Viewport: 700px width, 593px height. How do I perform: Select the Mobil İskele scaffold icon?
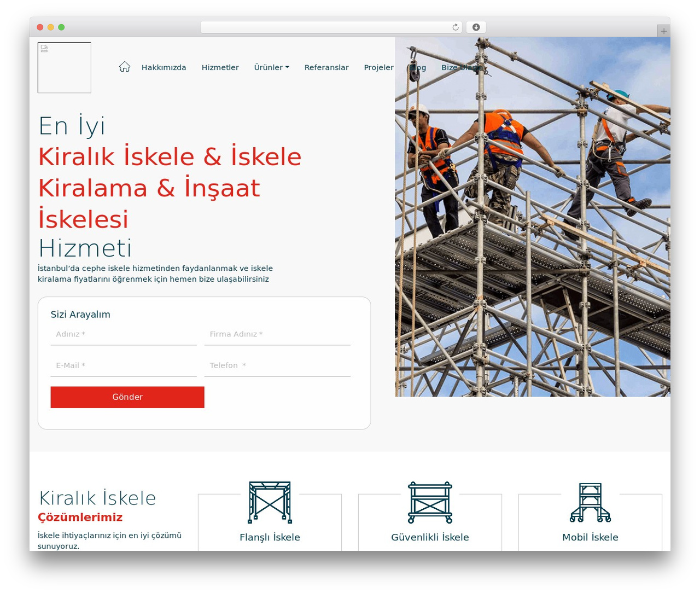pyautogui.click(x=591, y=502)
